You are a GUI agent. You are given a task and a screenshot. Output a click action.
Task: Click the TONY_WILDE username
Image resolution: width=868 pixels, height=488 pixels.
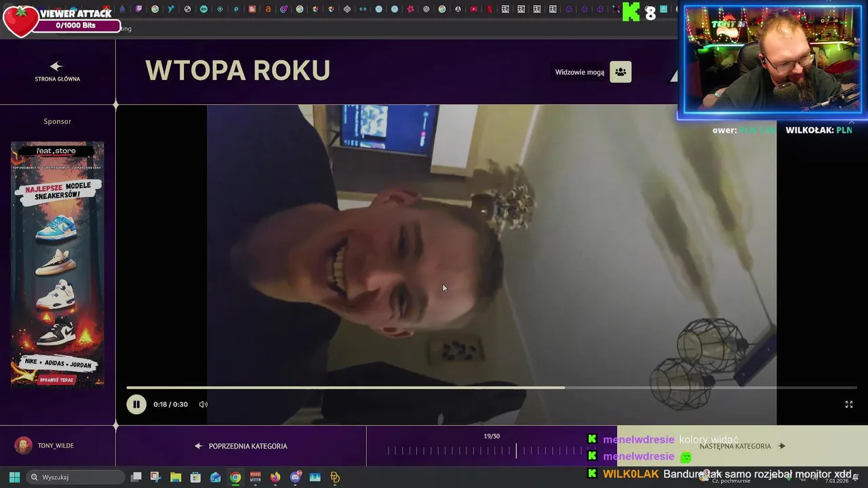click(56, 445)
